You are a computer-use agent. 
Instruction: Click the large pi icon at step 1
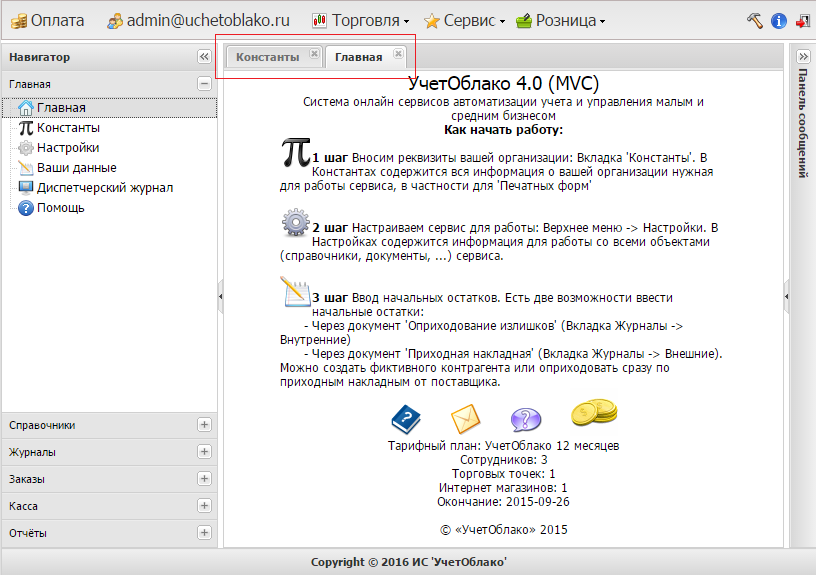coord(296,152)
